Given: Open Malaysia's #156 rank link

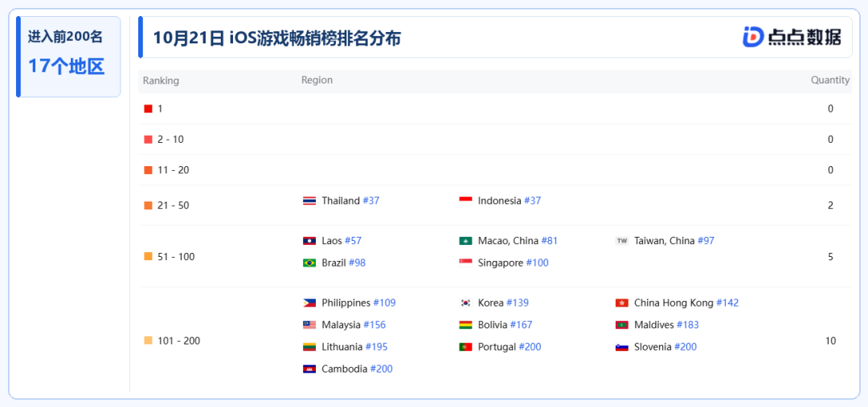Looking at the screenshot, I should [x=375, y=324].
